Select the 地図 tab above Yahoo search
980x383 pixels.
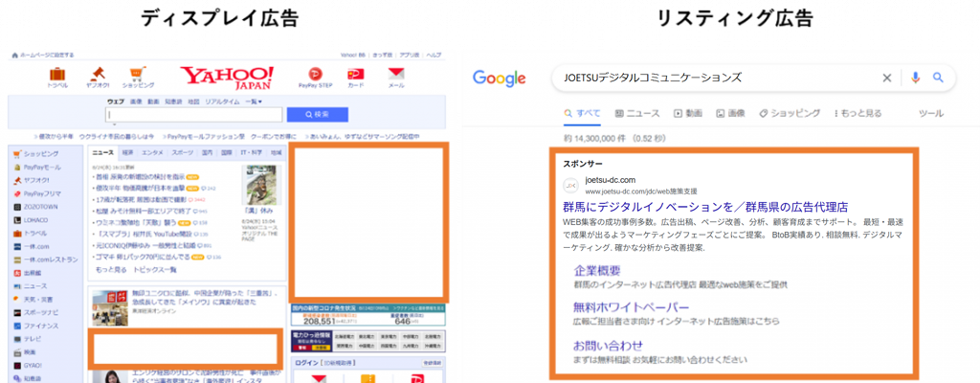193,101
